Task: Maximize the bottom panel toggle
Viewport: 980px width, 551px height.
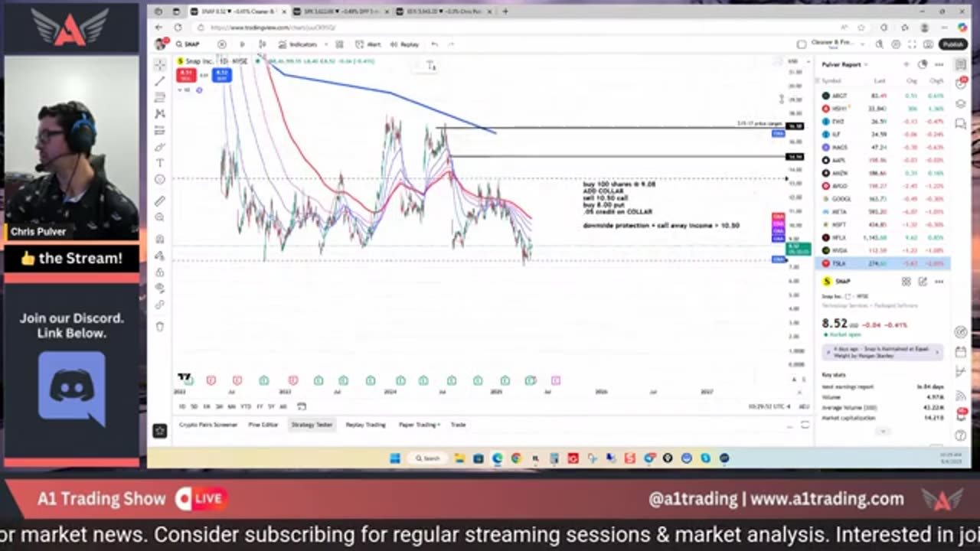Action: point(804,425)
